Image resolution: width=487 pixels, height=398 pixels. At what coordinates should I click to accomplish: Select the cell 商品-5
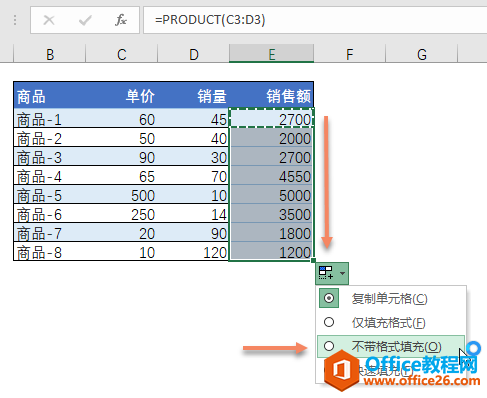pos(50,194)
